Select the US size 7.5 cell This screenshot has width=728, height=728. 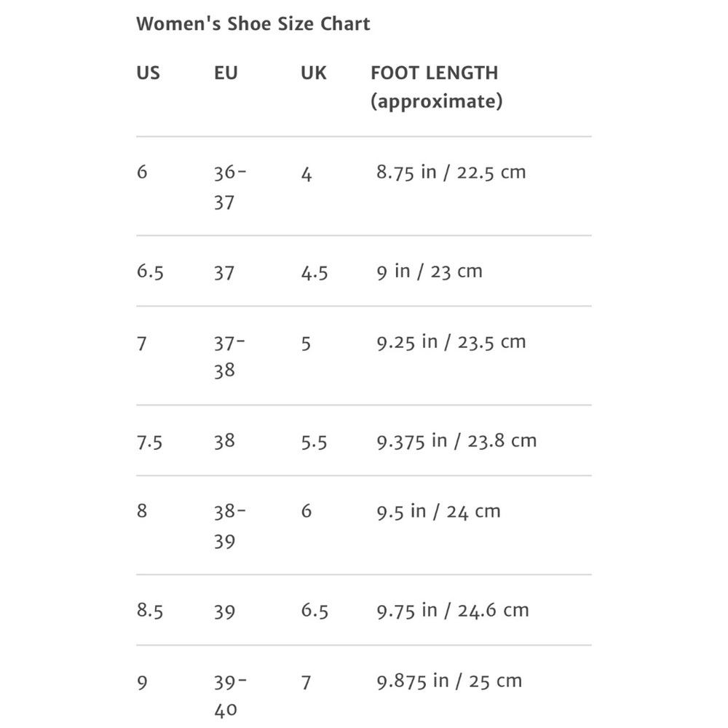click(149, 442)
